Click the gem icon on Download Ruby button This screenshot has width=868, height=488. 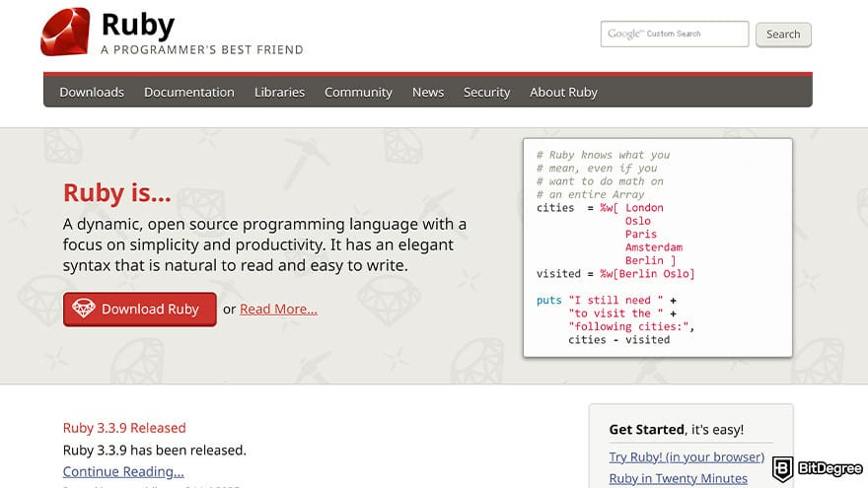[x=84, y=309]
